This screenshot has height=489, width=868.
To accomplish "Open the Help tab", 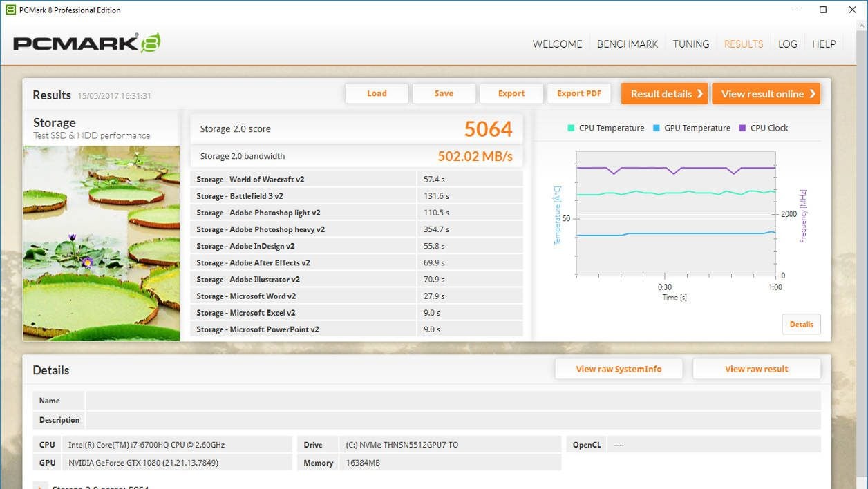I will [824, 44].
